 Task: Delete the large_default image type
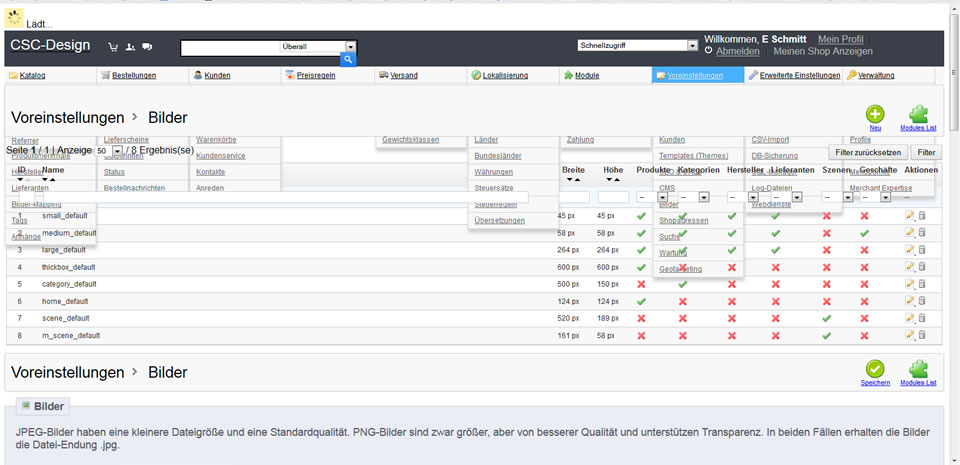922,250
